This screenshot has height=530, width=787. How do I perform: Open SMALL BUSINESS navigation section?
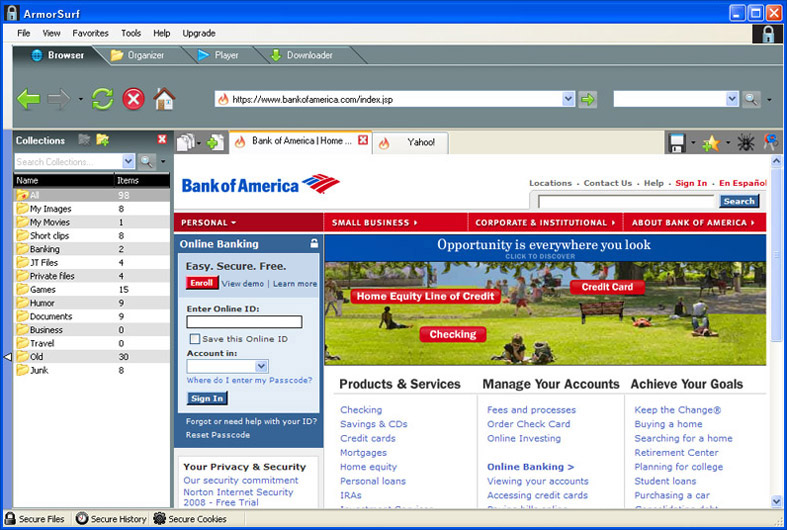[374, 222]
